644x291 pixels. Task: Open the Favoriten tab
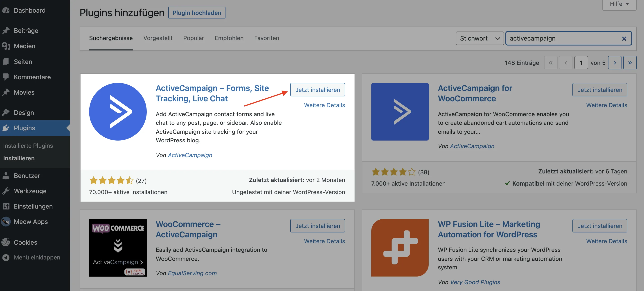click(266, 38)
